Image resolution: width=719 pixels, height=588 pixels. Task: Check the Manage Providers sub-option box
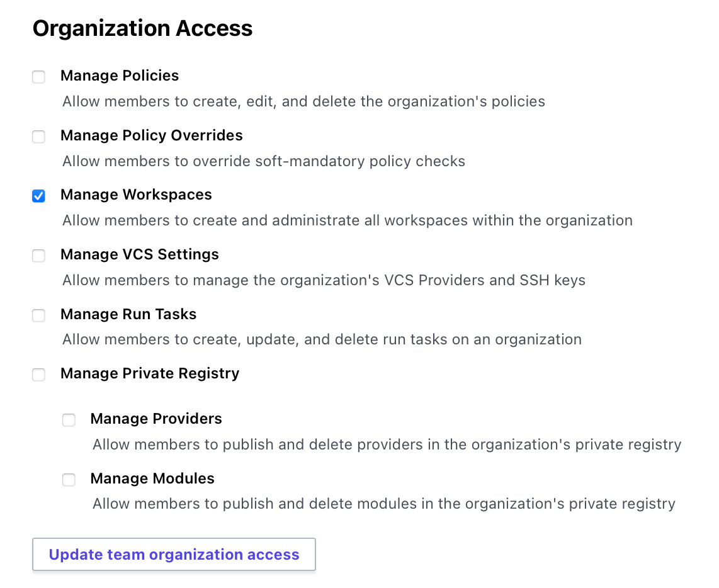click(x=69, y=420)
